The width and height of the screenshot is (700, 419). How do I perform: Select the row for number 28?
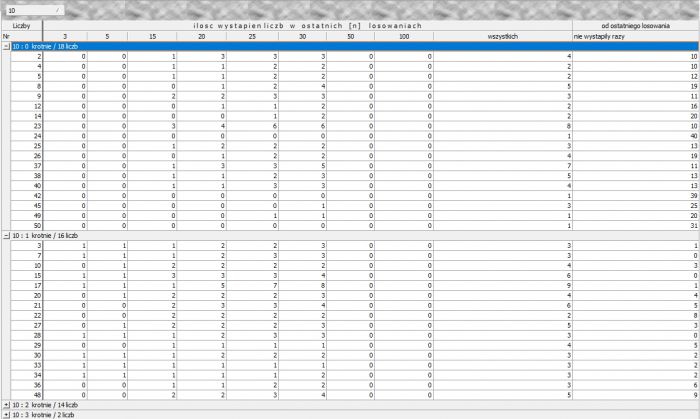[x=354, y=335]
